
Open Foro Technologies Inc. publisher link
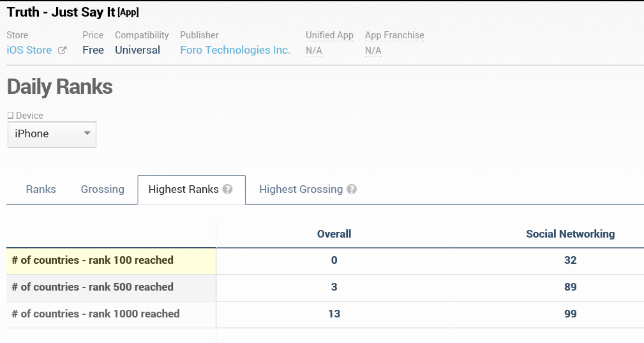coord(235,50)
